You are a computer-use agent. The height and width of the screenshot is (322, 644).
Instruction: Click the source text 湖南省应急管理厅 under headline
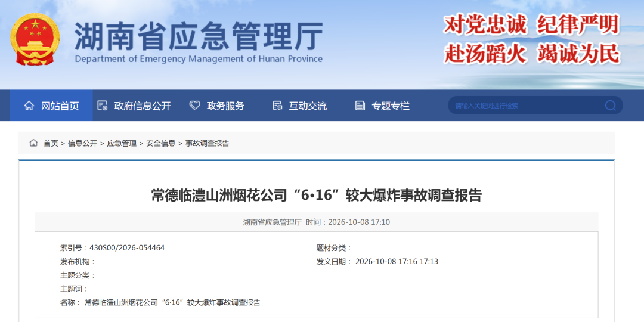[273, 222]
